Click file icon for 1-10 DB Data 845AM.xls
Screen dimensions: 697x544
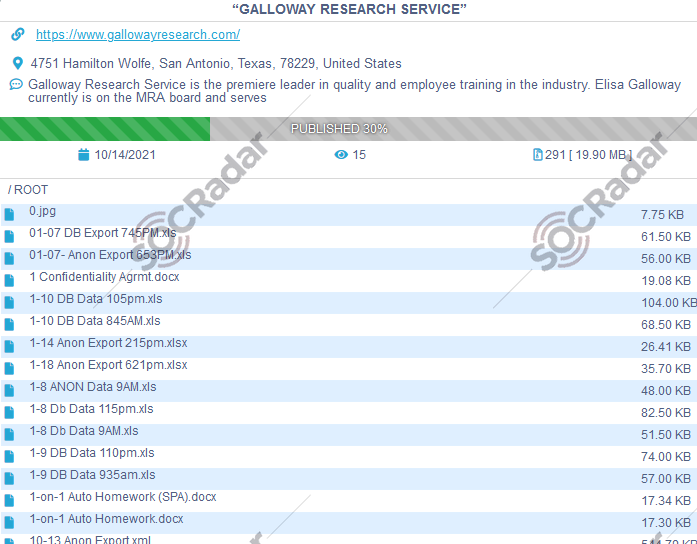tap(9, 324)
